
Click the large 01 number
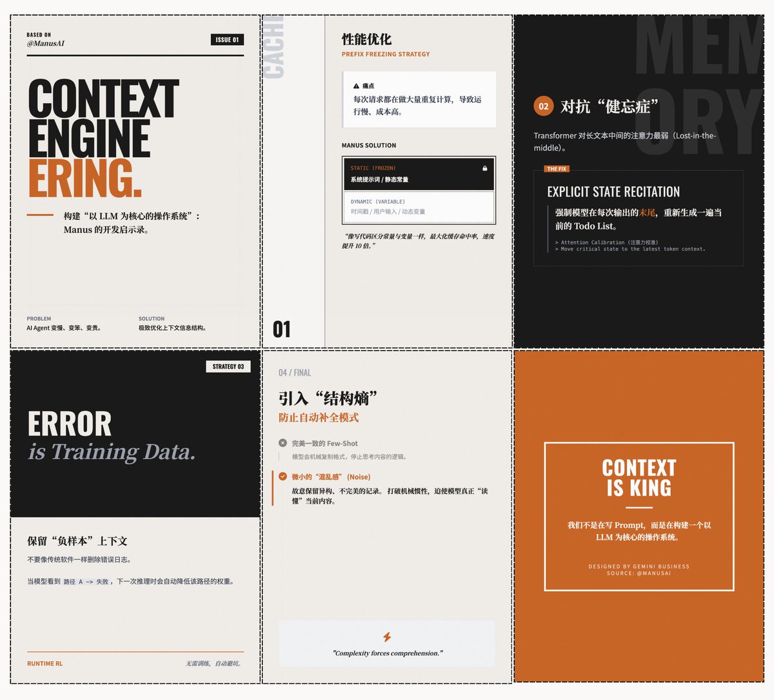pos(282,329)
